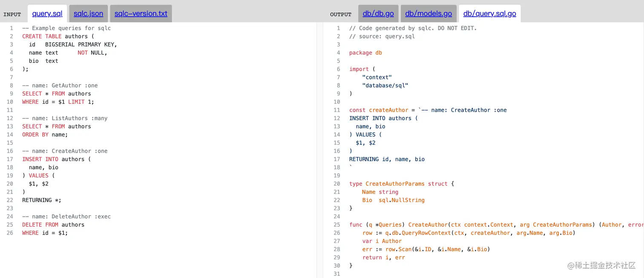The height and width of the screenshot is (278, 644).
Task: Click the 'RETURNING *;' line
Action: [x=42, y=200]
